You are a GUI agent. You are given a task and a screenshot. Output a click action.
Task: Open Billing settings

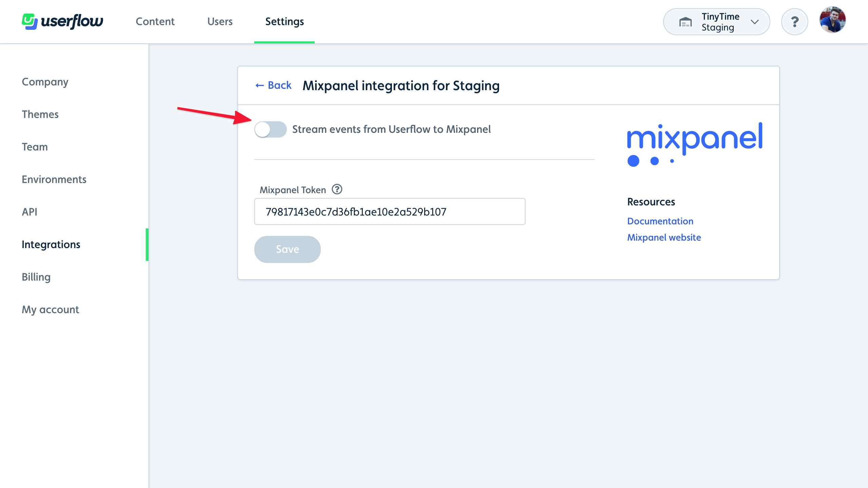click(x=36, y=277)
